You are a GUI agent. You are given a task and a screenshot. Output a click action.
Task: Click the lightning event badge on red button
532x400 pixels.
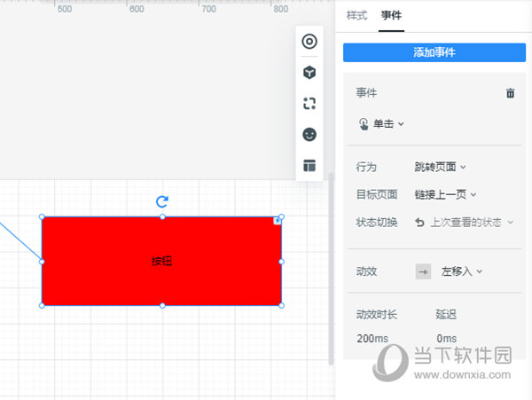(278, 221)
